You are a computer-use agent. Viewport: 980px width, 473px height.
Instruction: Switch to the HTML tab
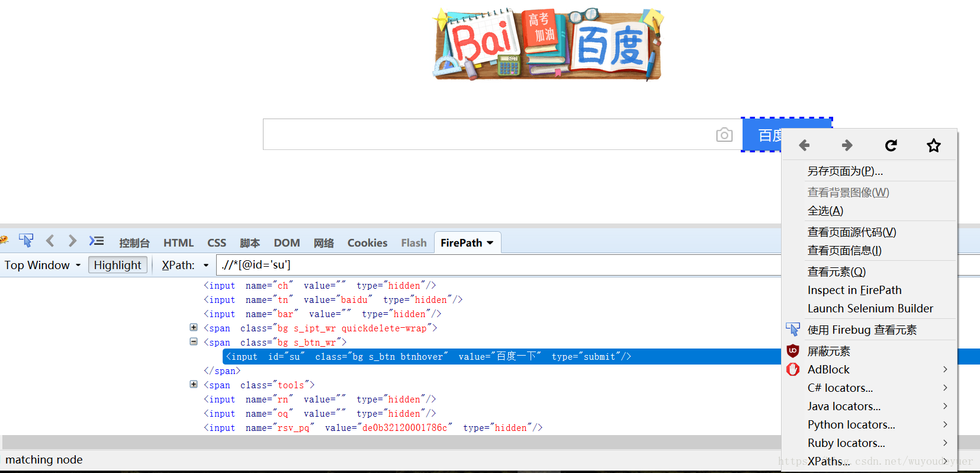179,243
